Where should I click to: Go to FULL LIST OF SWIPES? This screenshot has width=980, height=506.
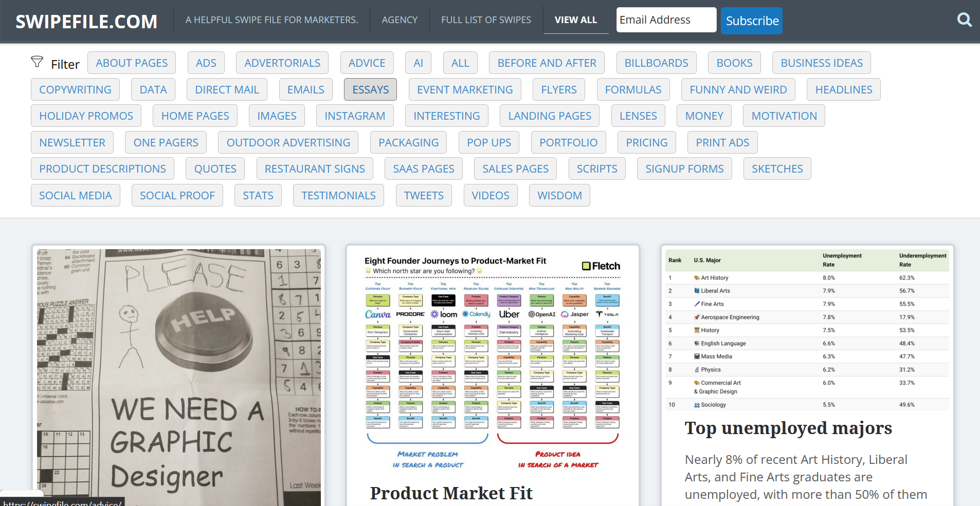(486, 20)
